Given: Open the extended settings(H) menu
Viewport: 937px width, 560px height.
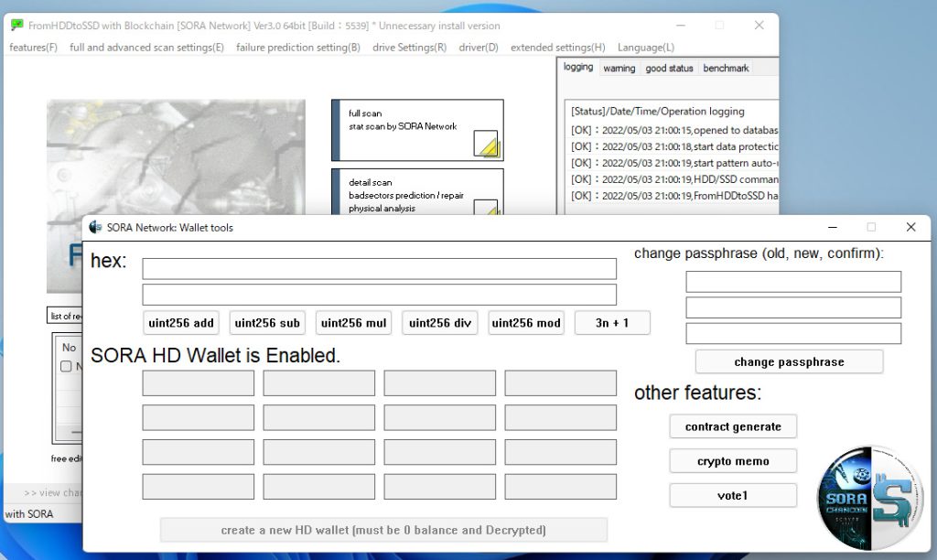Looking at the screenshot, I should click(557, 48).
